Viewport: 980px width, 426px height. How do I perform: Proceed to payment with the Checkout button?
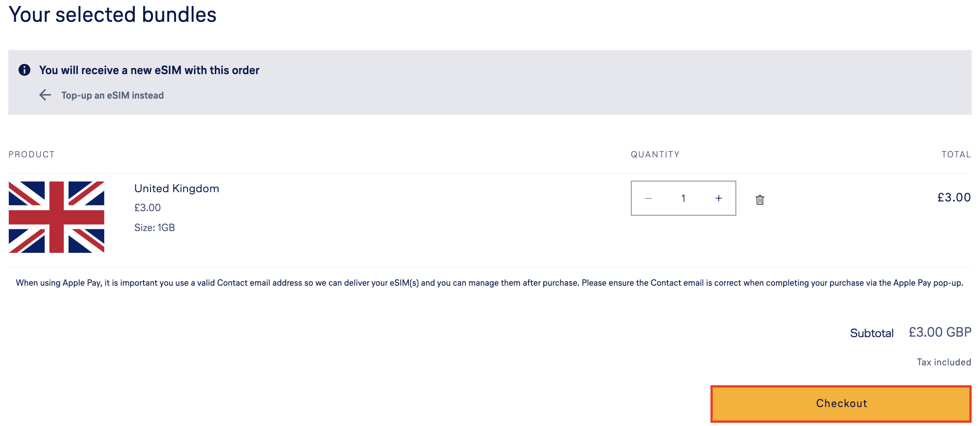coord(841,403)
